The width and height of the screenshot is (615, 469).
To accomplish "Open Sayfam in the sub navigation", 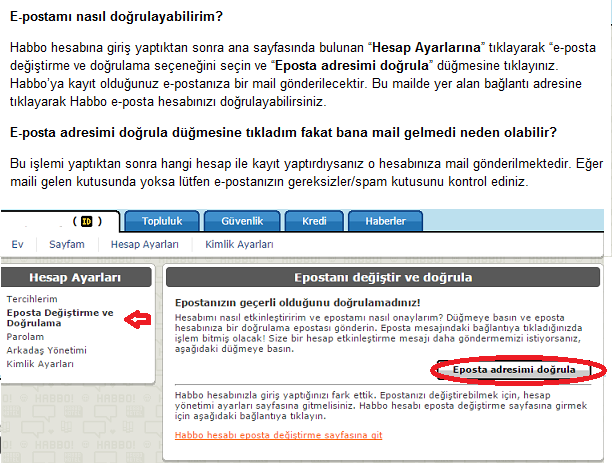I will [x=67, y=245].
